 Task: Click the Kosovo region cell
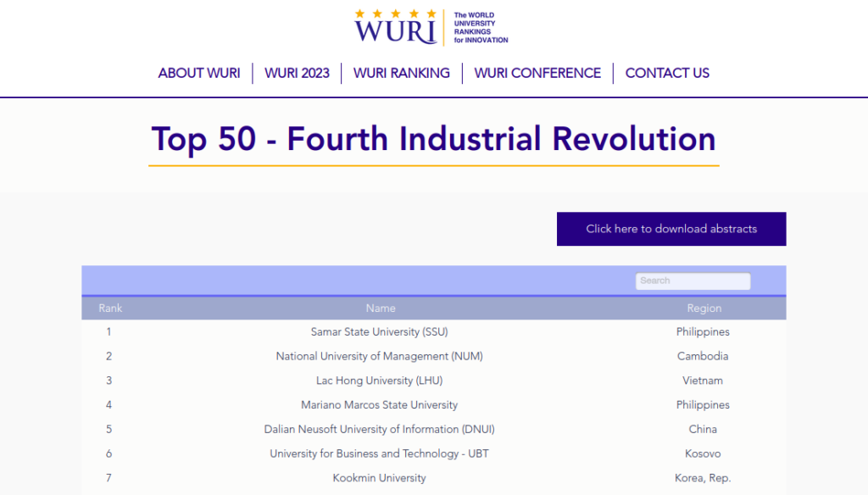[x=703, y=453]
